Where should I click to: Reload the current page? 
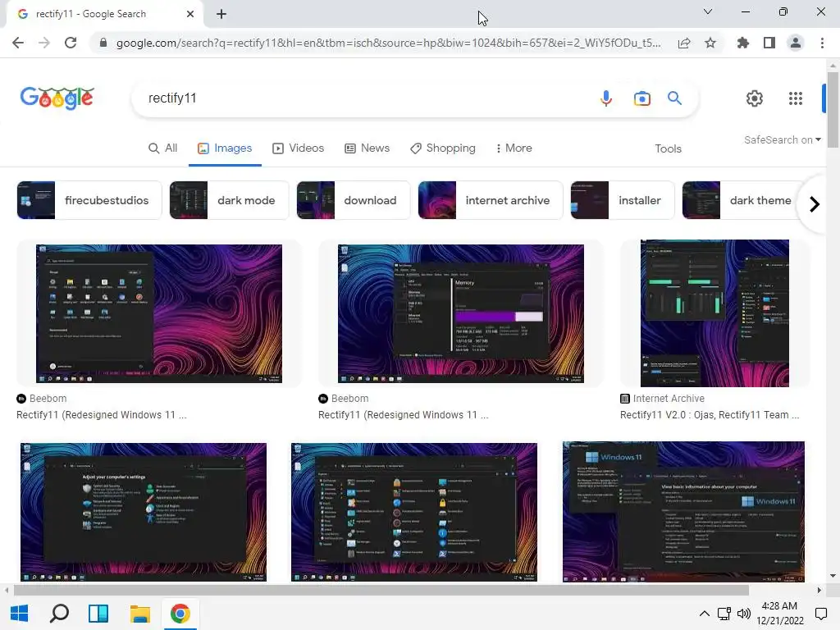pyautogui.click(x=71, y=43)
